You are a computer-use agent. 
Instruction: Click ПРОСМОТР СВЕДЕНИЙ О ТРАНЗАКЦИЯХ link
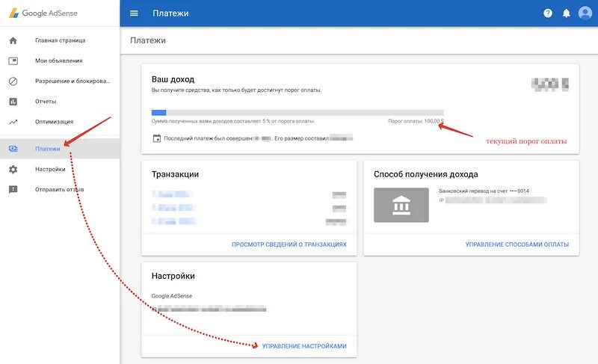pyautogui.click(x=289, y=244)
